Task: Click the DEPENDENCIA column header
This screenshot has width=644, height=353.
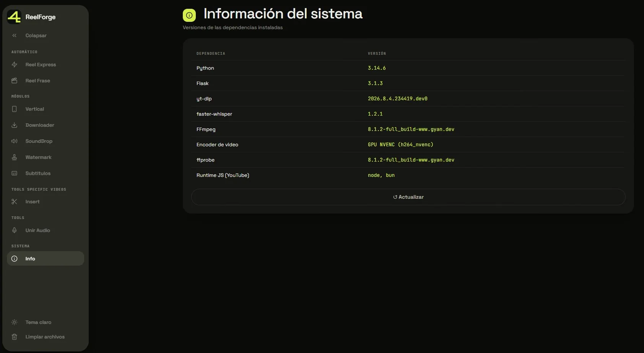Action: pyautogui.click(x=211, y=54)
